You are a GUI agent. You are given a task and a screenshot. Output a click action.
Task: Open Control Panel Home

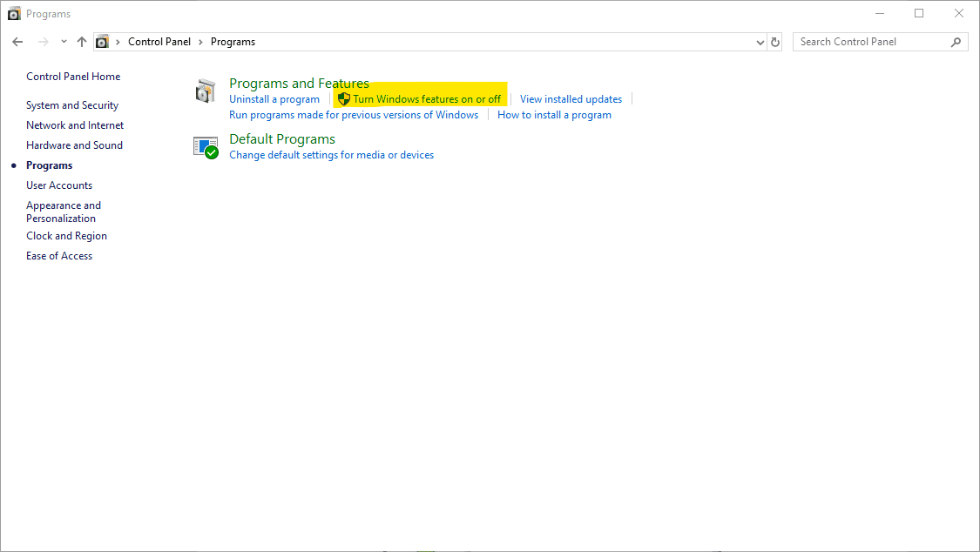pos(73,76)
